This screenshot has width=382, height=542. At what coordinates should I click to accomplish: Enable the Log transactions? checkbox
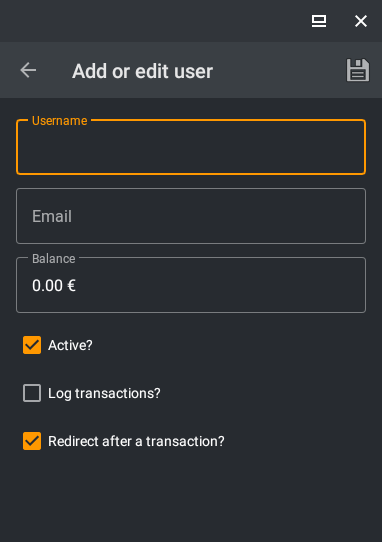[x=32, y=393]
